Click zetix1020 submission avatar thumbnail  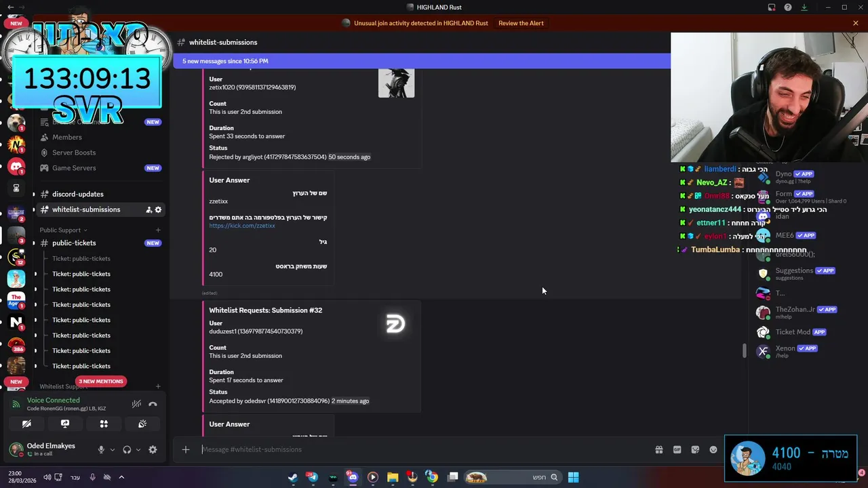[x=396, y=83]
